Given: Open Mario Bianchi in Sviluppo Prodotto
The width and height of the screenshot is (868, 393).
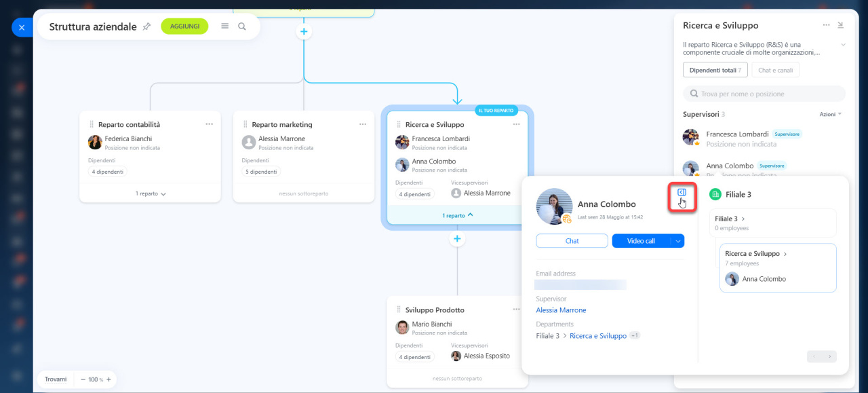Looking at the screenshot, I should click(x=432, y=324).
